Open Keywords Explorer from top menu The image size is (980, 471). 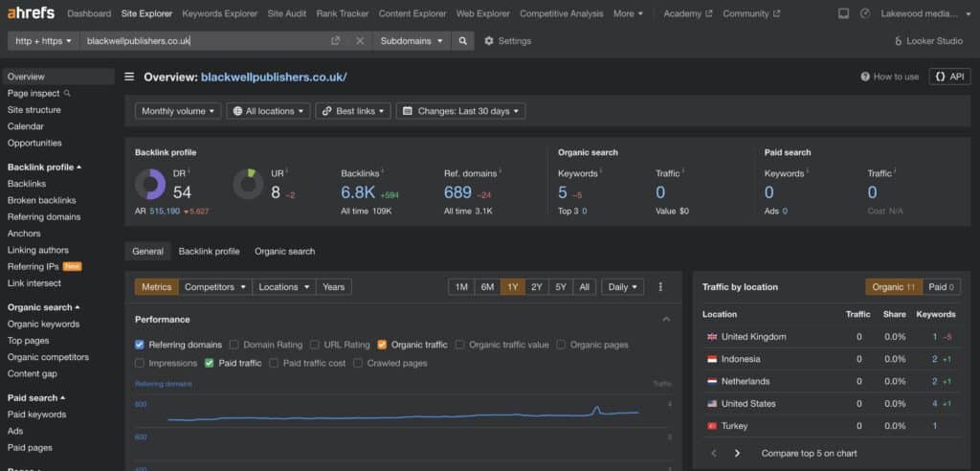(x=219, y=13)
